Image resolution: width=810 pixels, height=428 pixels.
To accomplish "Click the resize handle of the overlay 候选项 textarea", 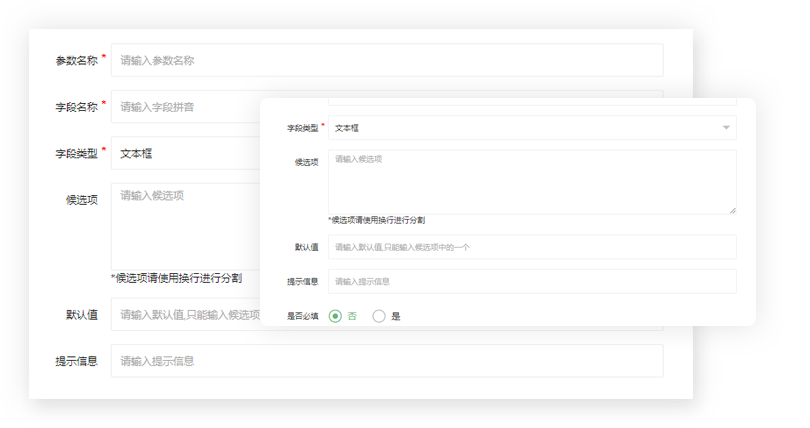I will click(732, 209).
